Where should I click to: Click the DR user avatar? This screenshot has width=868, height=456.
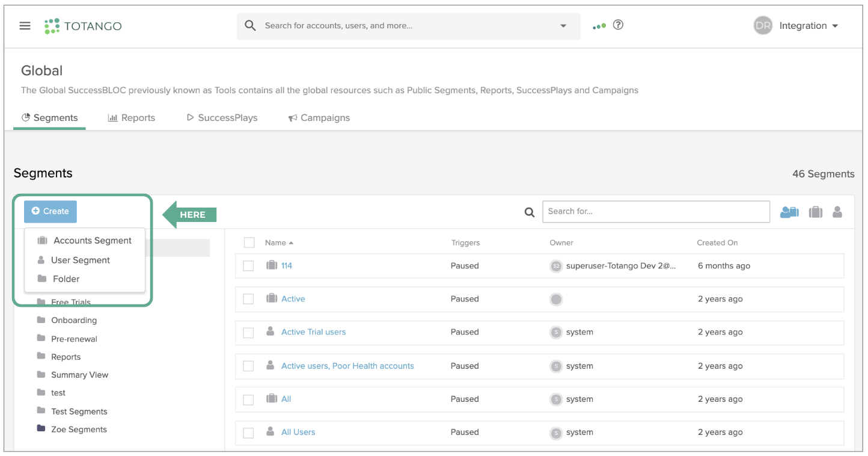coord(763,26)
